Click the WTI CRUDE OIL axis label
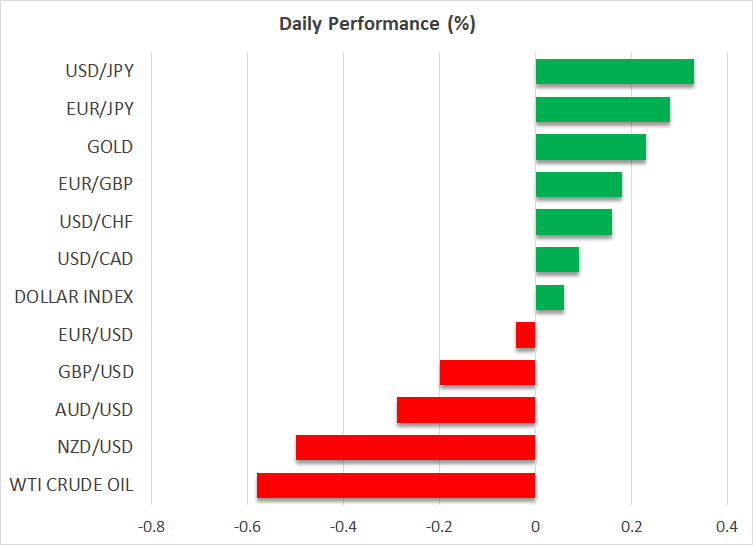 74,486
